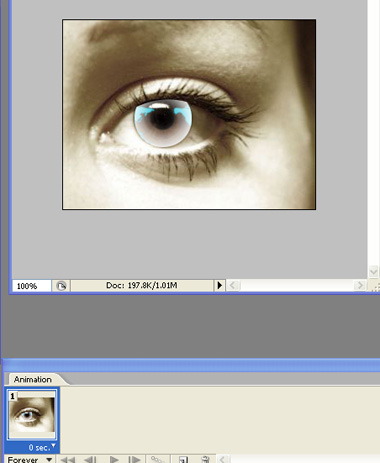Go to the previous animation frame
This screenshot has height=463, width=380.
90,459
